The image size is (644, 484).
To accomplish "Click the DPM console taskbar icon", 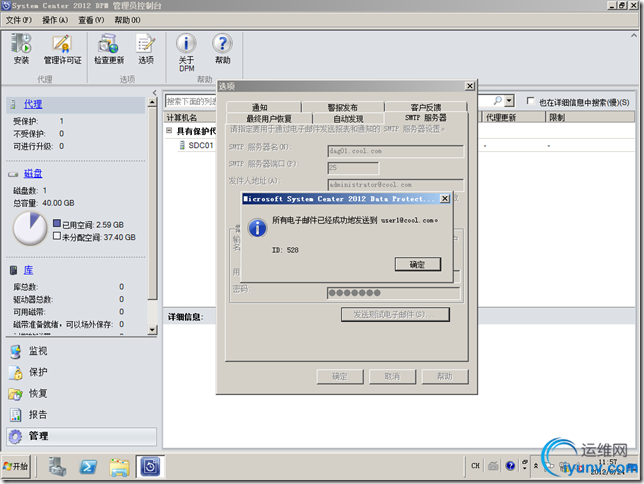I will (x=150, y=467).
